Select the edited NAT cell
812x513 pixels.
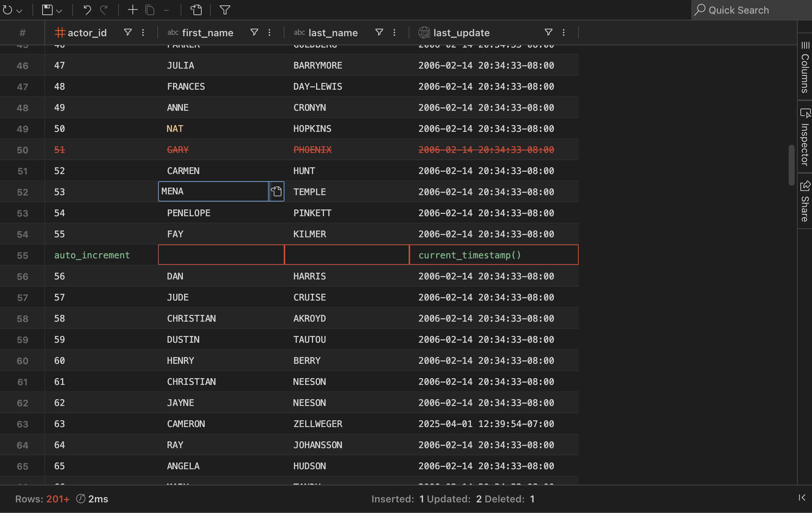click(x=221, y=129)
